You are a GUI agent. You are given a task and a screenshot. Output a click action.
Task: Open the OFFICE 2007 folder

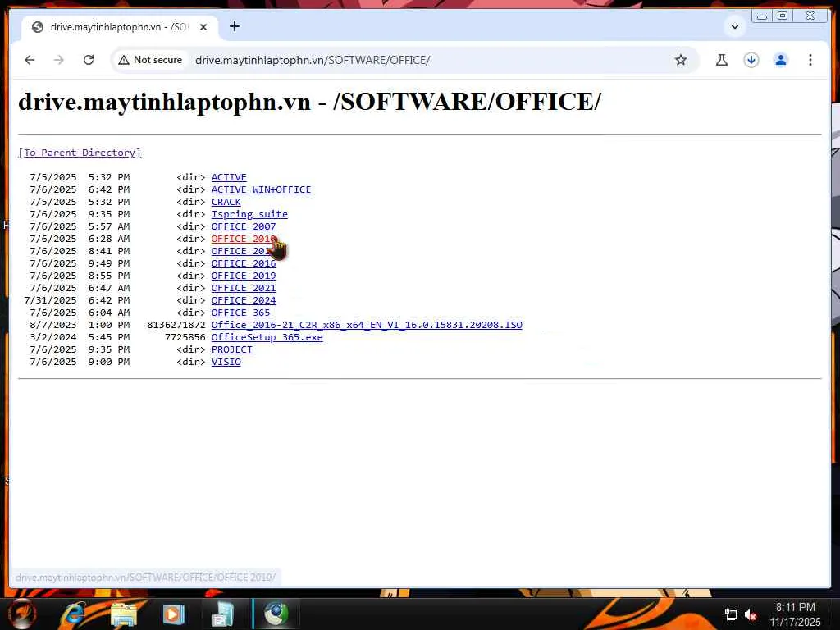pos(243,226)
